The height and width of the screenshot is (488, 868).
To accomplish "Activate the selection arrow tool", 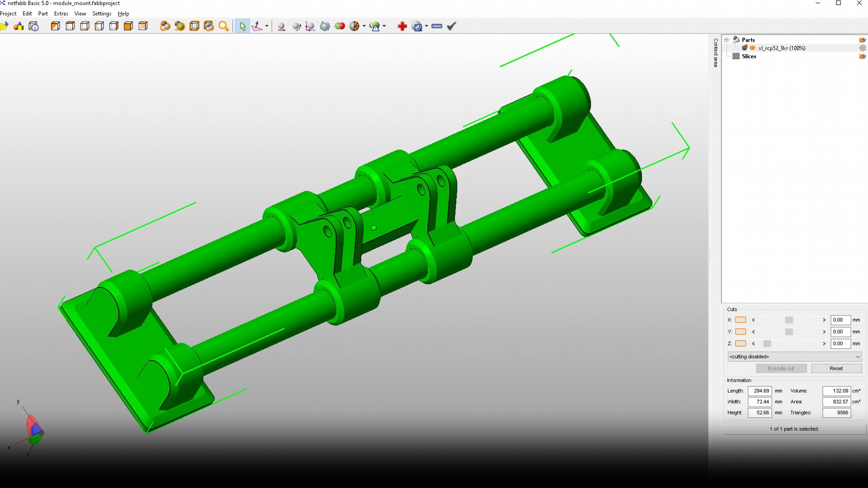I will pyautogui.click(x=242, y=26).
